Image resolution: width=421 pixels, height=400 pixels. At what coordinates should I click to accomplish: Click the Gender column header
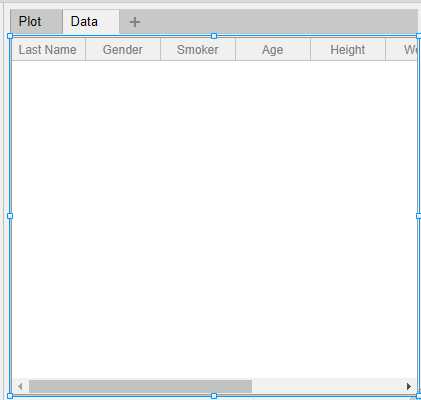[123, 50]
